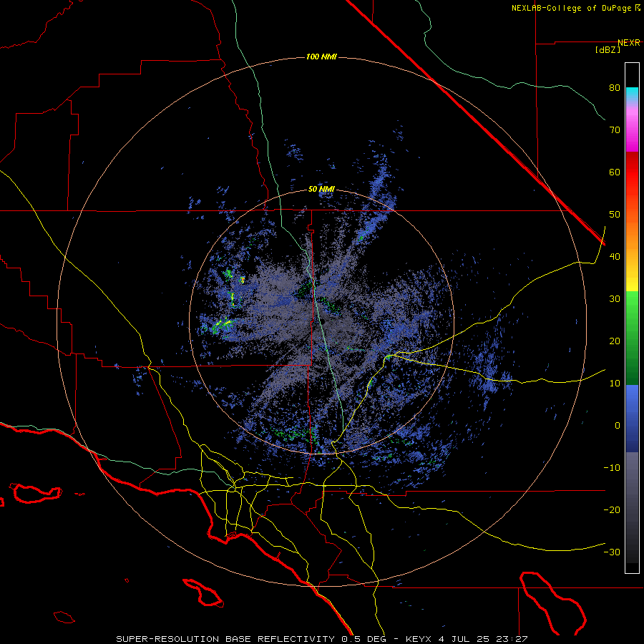The image size is (644, 644).
Task: Click the 70 value on the dBZ scale
Action: click(x=615, y=130)
